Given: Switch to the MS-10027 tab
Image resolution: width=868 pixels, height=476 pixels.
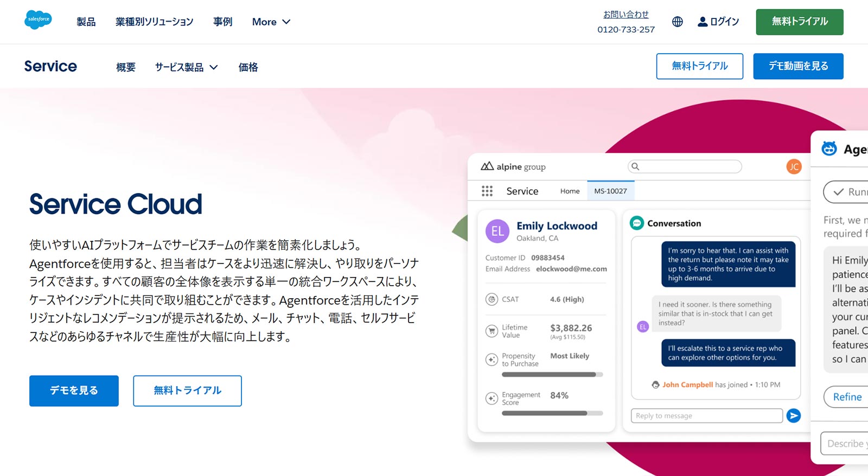Looking at the screenshot, I should (x=610, y=191).
